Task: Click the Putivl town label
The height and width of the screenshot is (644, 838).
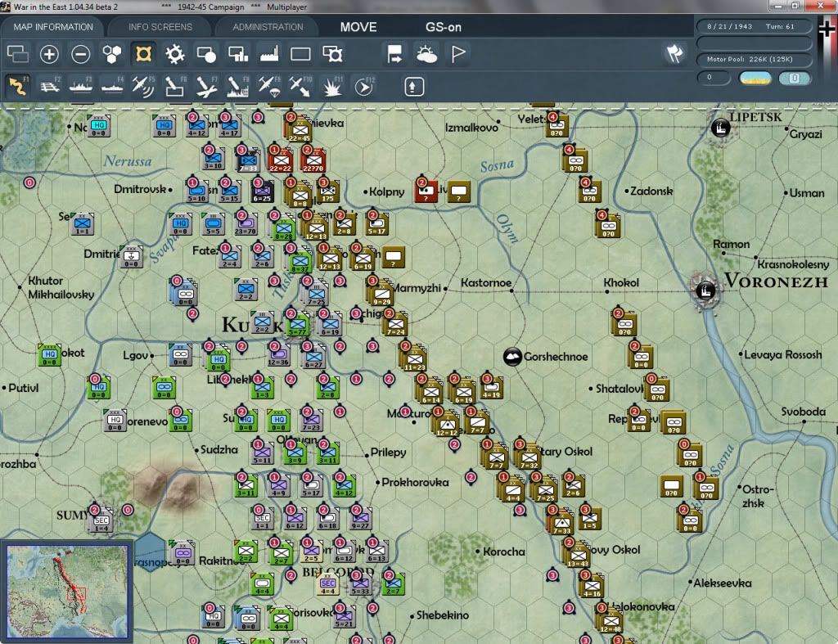Action: (24, 388)
